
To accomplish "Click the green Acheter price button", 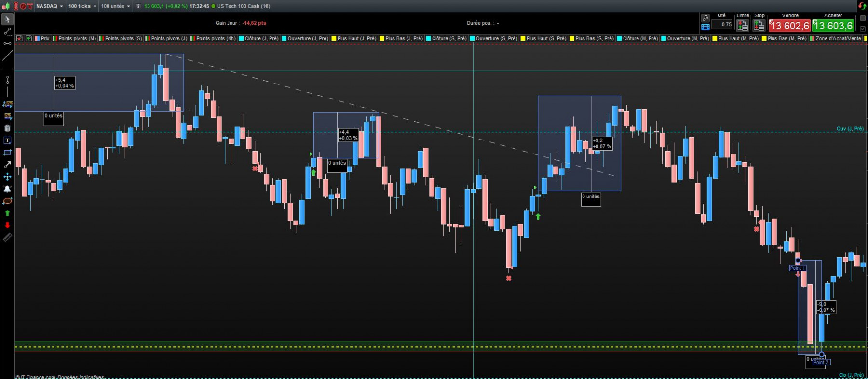I will tap(833, 26).
